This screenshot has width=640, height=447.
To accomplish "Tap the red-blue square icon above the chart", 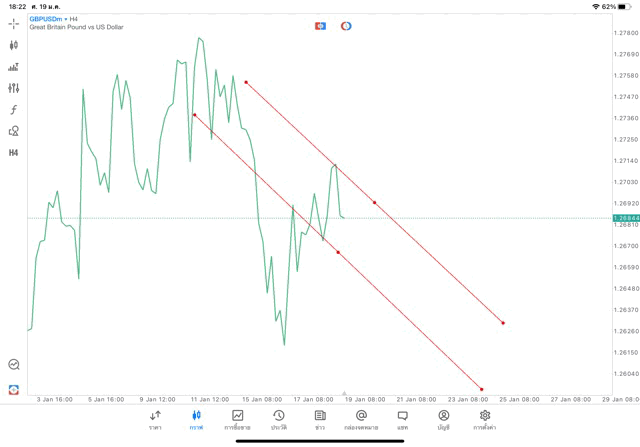I will [x=320, y=25].
